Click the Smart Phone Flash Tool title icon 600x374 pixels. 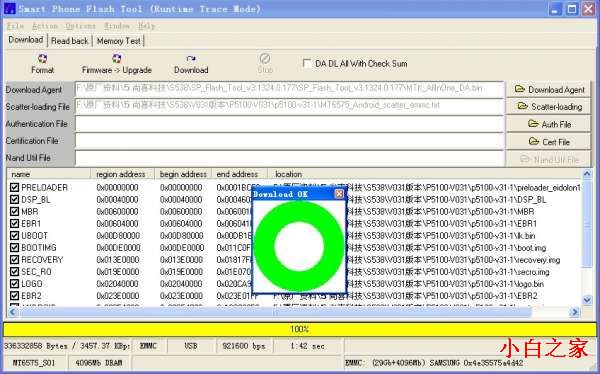(x=10, y=9)
